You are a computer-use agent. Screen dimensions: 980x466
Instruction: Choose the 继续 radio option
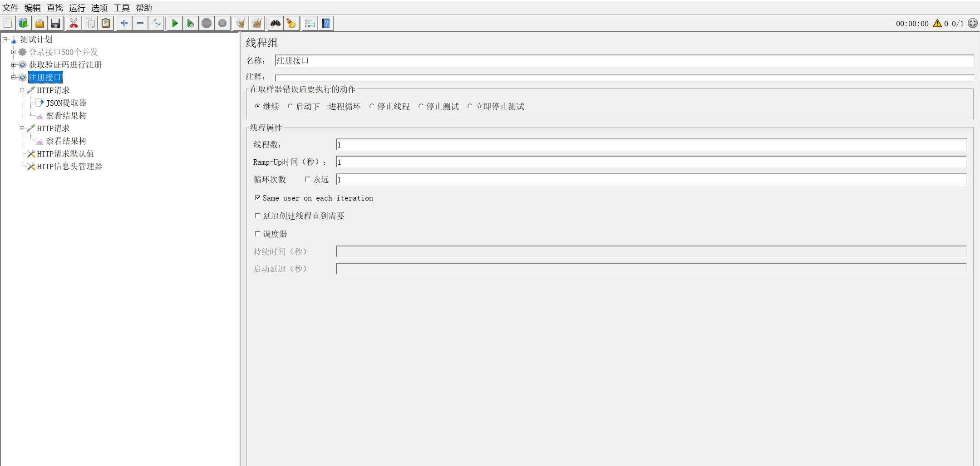257,106
